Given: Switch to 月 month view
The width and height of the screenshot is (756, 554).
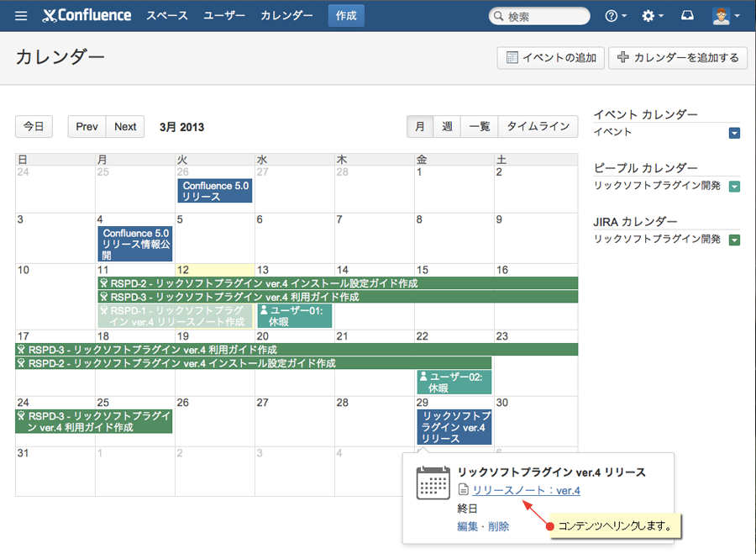Looking at the screenshot, I should pos(420,127).
